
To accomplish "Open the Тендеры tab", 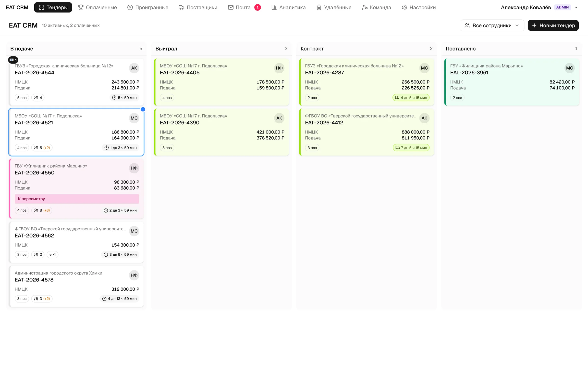I will pyautogui.click(x=53, y=7).
